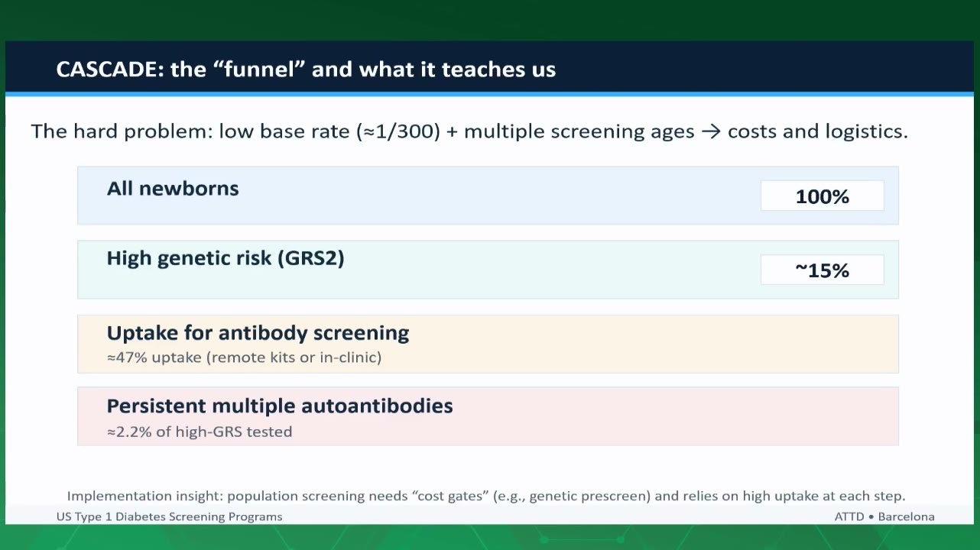Click the arrow symbol before costs and logistics
The image size is (980, 550).
[x=711, y=131]
